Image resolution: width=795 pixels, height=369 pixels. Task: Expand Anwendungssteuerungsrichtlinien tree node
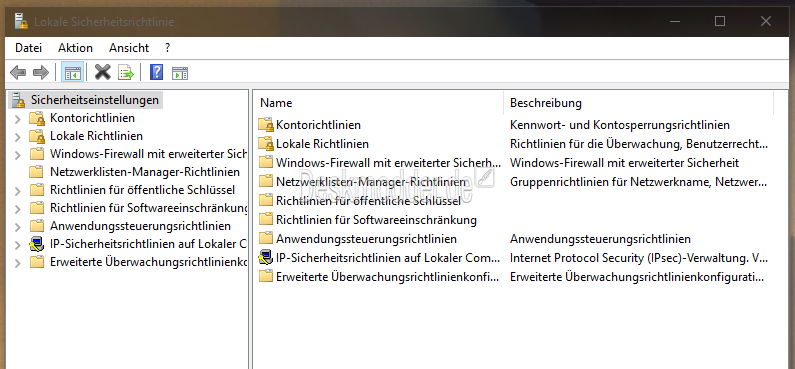(18, 227)
